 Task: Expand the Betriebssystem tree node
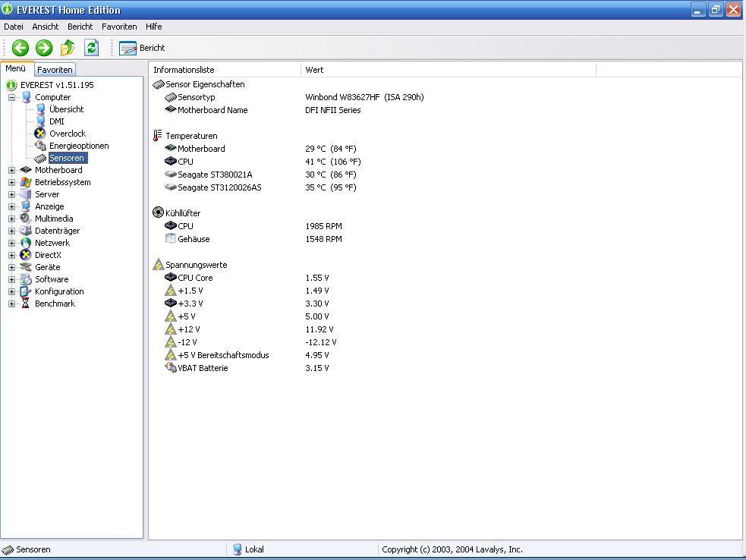[11, 182]
